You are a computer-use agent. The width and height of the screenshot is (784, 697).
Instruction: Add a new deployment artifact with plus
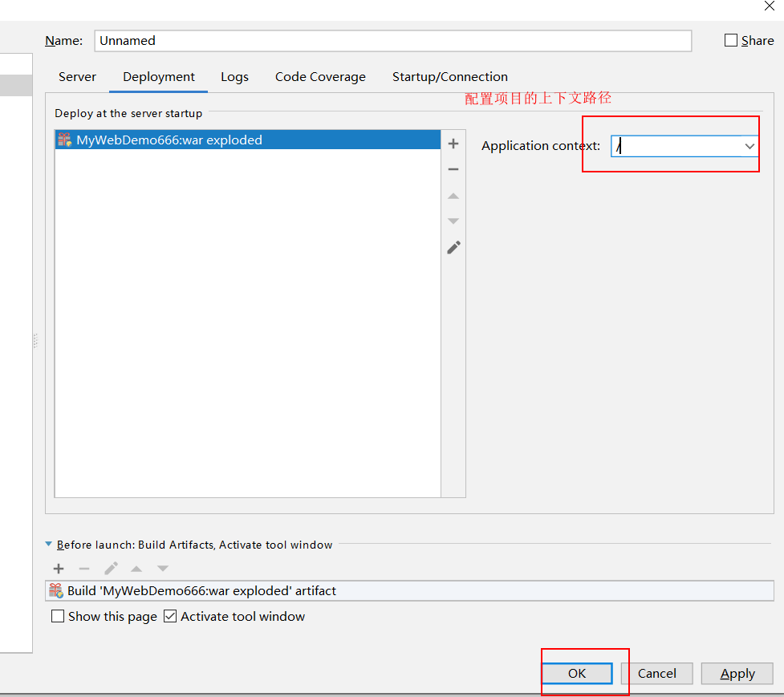(x=453, y=144)
